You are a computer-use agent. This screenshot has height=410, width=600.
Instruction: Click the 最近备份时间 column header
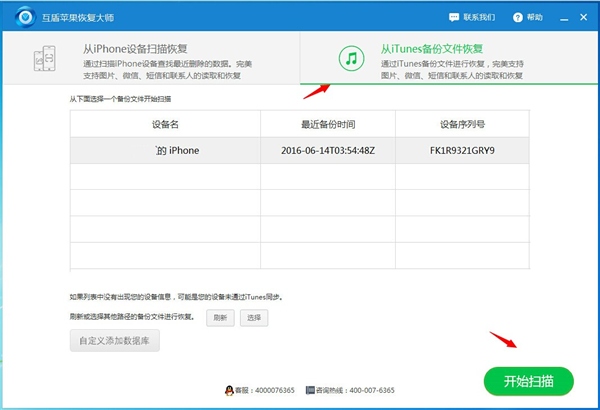(328, 124)
